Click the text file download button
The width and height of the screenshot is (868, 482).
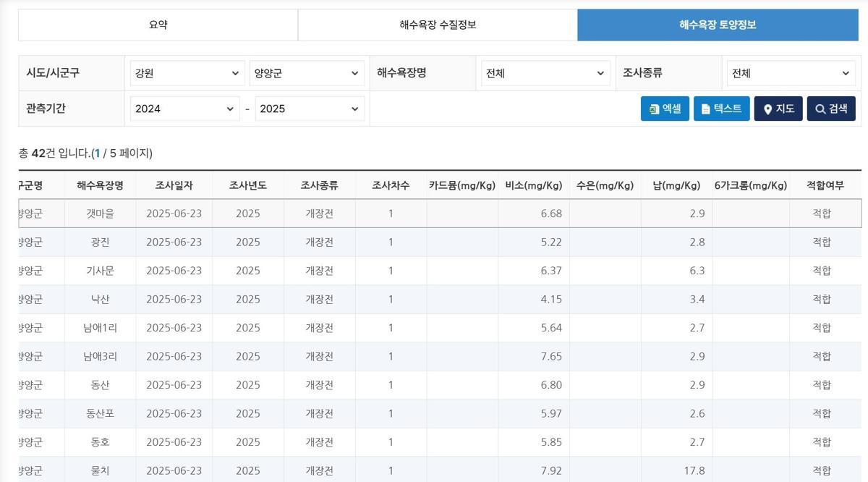pyautogui.click(x=721, y=109)
